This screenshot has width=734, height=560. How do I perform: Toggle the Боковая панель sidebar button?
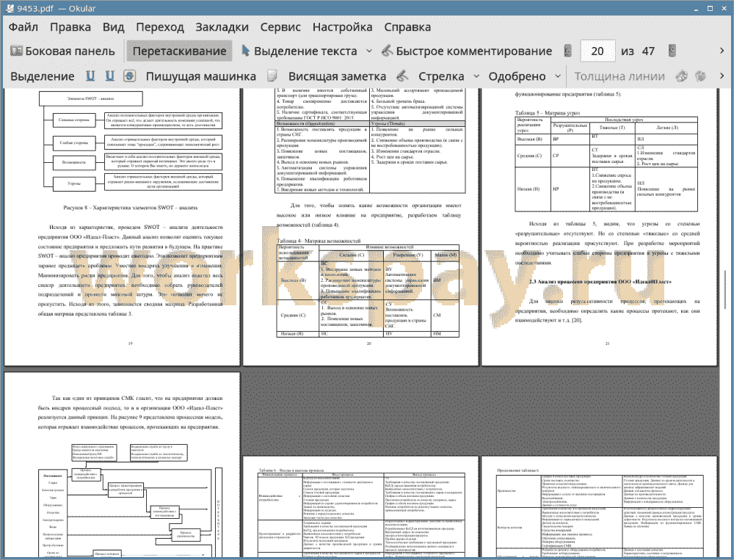[x=62, y=51]
